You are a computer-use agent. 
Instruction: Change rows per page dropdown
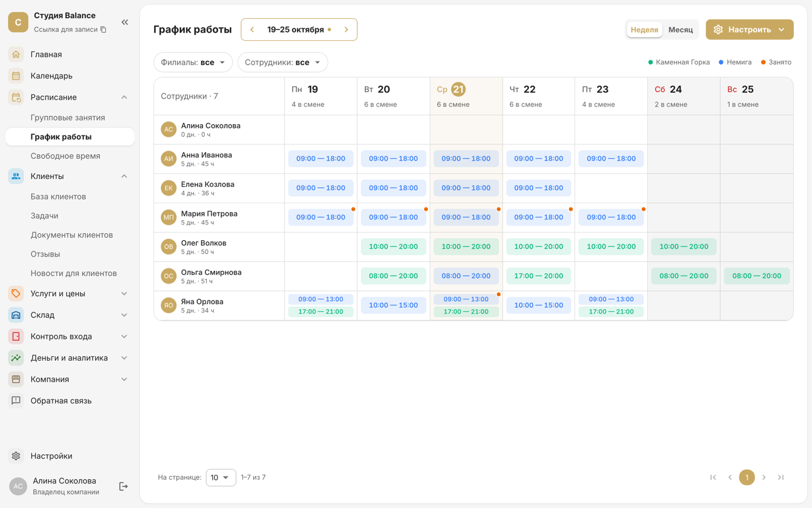click(221, 477)
